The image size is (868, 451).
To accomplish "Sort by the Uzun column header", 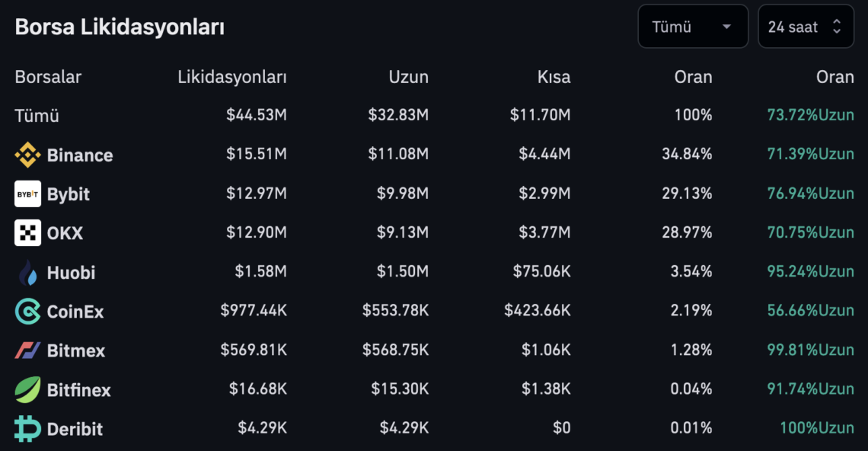I will coord(409,77).
